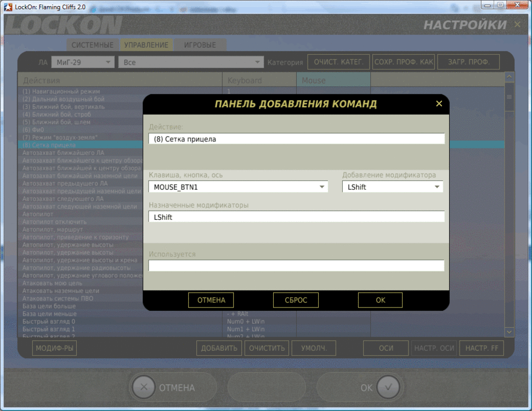Click the Используется text field

296,266
